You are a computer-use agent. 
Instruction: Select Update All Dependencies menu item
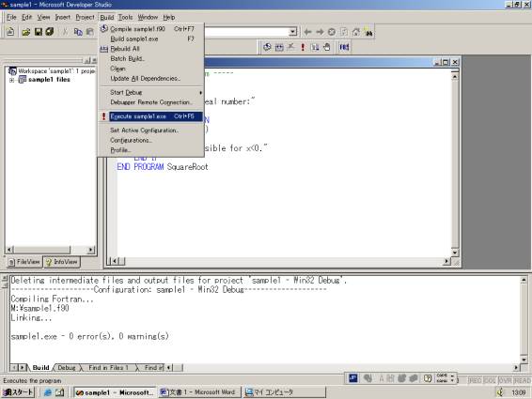(151, 78)
